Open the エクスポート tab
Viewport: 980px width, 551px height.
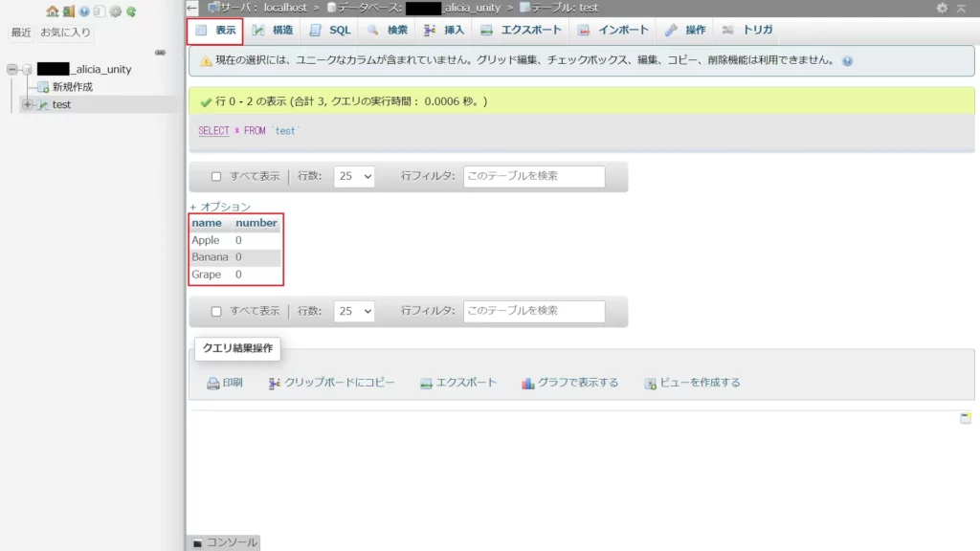point(521,30)
